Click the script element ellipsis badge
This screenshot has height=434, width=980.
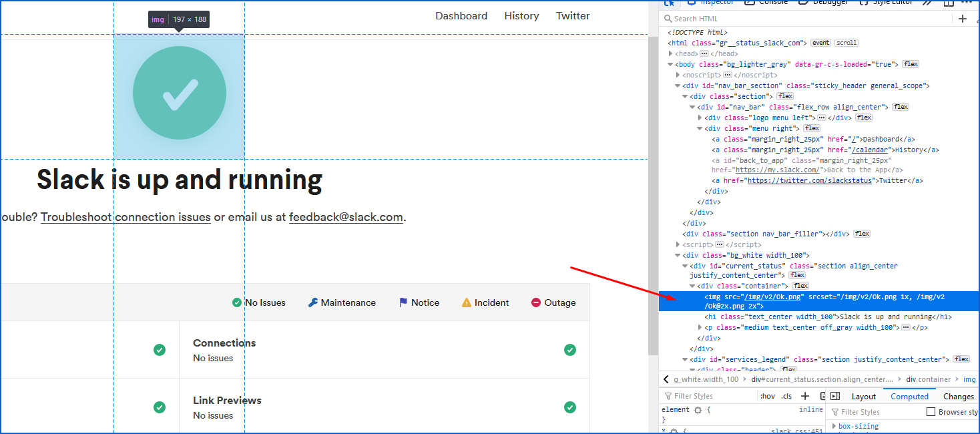[719, 244]
